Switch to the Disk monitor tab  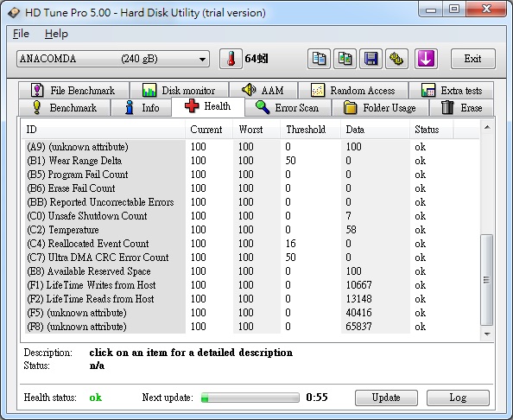pos(179,90)
